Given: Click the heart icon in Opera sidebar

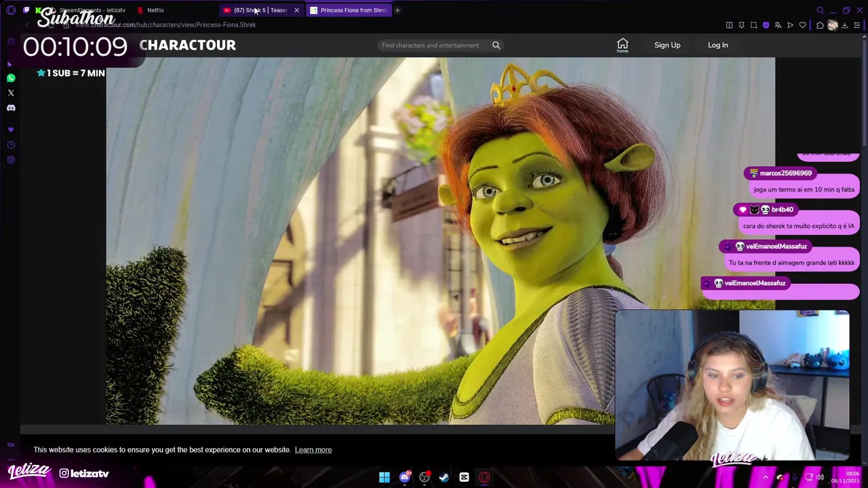Looking at the screenshot, I should 11,129.
